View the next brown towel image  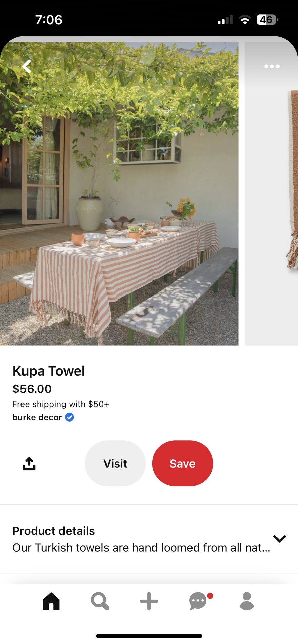point(271,194)
